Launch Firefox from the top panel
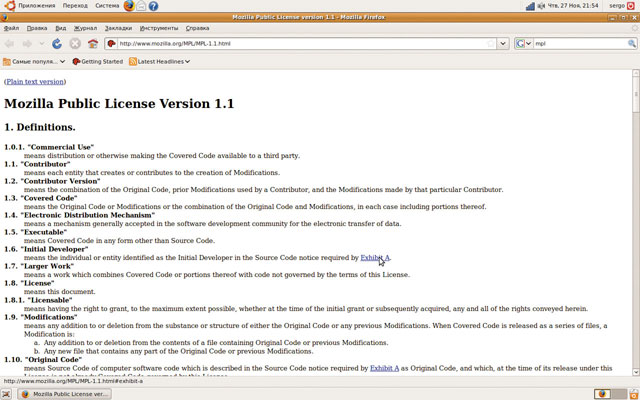 click(129, 6)
